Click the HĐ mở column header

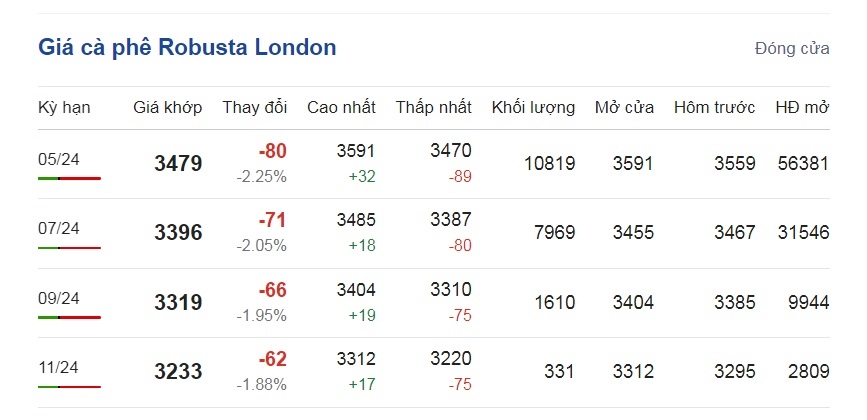pyautogui.click(x=802, y=108)
